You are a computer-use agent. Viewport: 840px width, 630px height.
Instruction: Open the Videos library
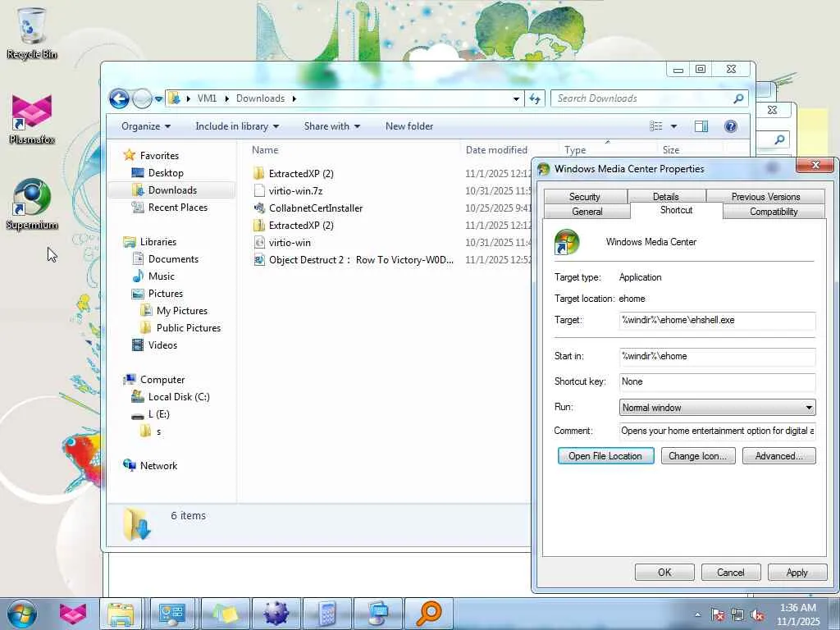[x=162, y=345]
